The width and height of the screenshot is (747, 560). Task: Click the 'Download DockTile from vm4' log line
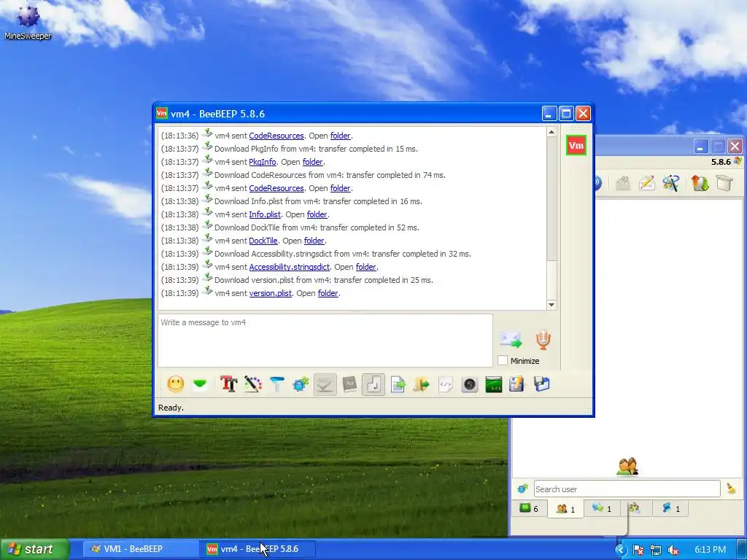click(317, 227)
